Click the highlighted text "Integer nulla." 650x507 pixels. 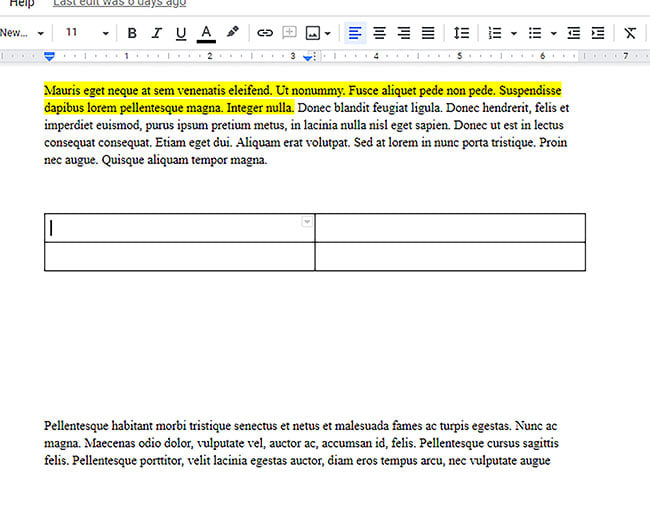tap(260, 108)
